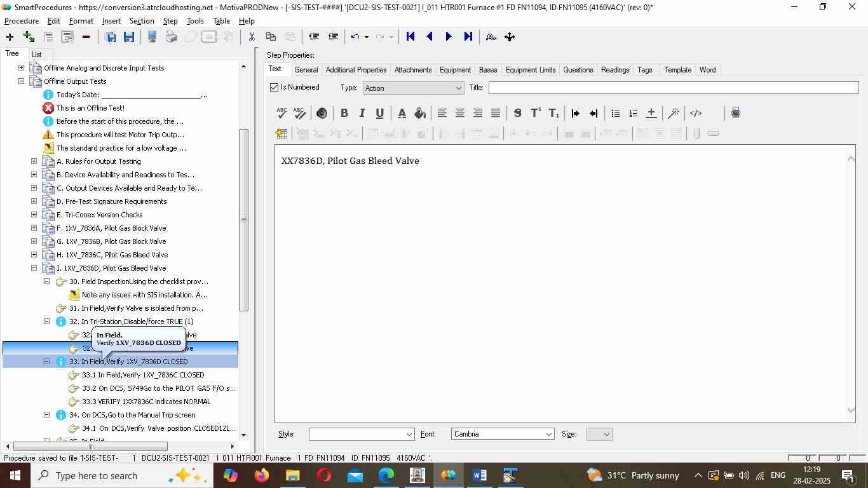The width and height of the screenshot is (868, 488).
Task: Collapse I. 1XV_7836D Pilot Gas Bleed Valve
Action: (x=34, y=268)
